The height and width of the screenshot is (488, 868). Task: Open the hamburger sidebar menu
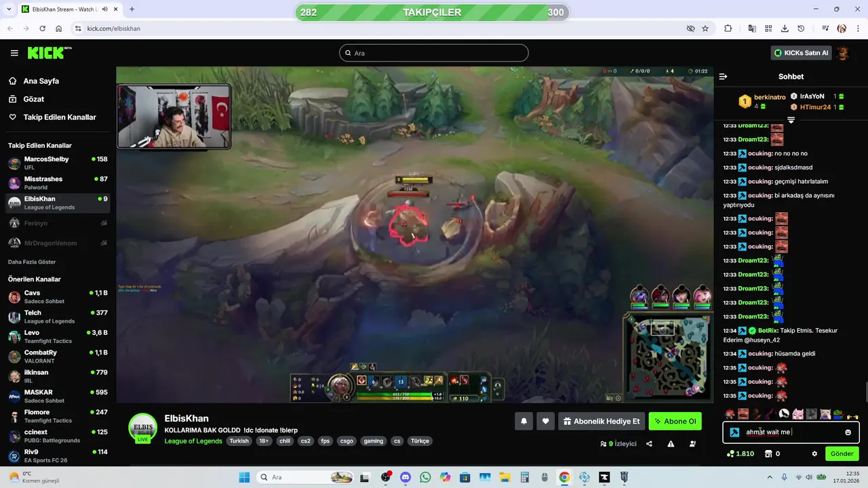pyautogui.click(x=14, y=53)
